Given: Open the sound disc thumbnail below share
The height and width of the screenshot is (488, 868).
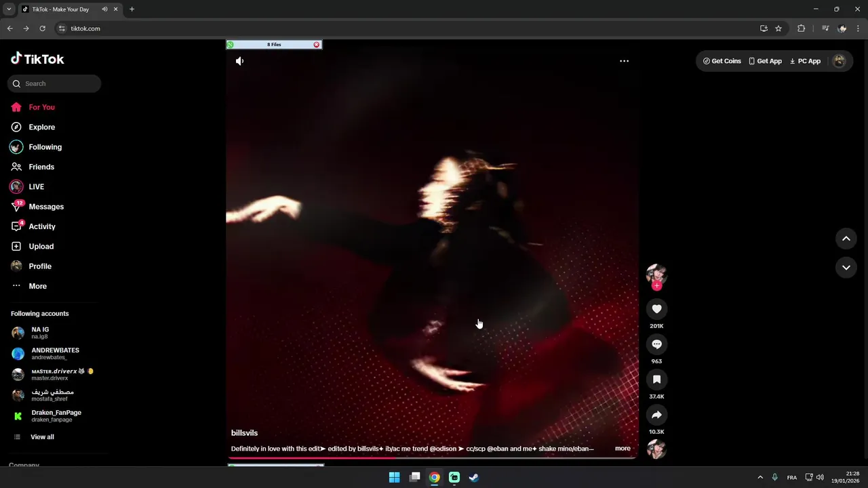Looking at the screenshot, I should pos(656,449).
